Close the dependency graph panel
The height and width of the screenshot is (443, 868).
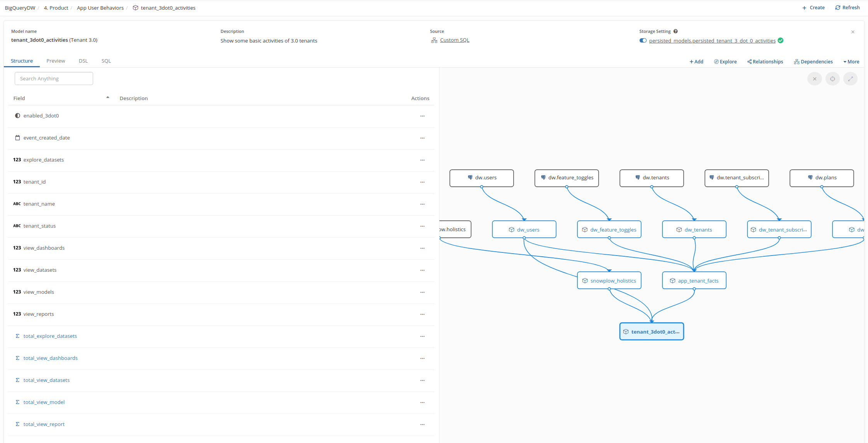pyautogui.click(x=814, y=79)
